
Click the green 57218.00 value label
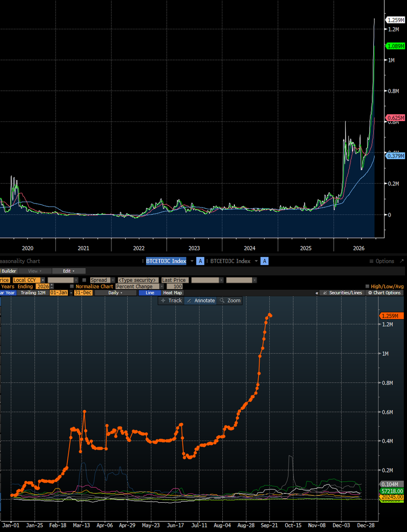[x=392, y=491]
